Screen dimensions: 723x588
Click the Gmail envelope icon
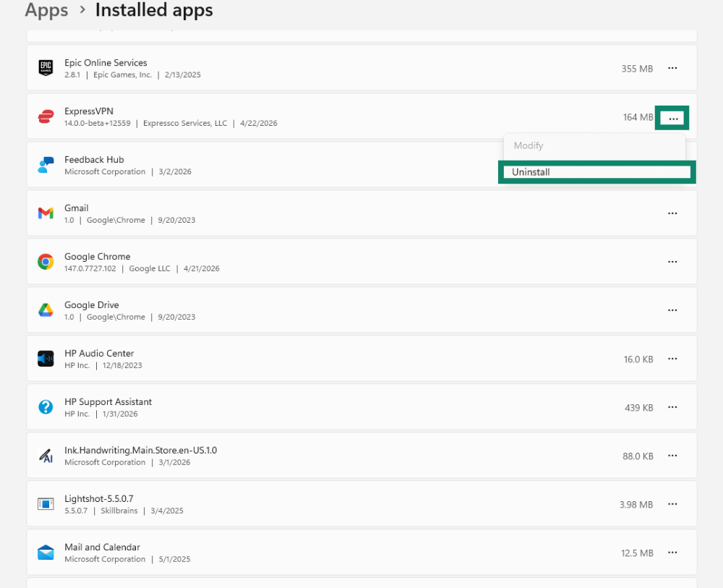tap(46, 213)
